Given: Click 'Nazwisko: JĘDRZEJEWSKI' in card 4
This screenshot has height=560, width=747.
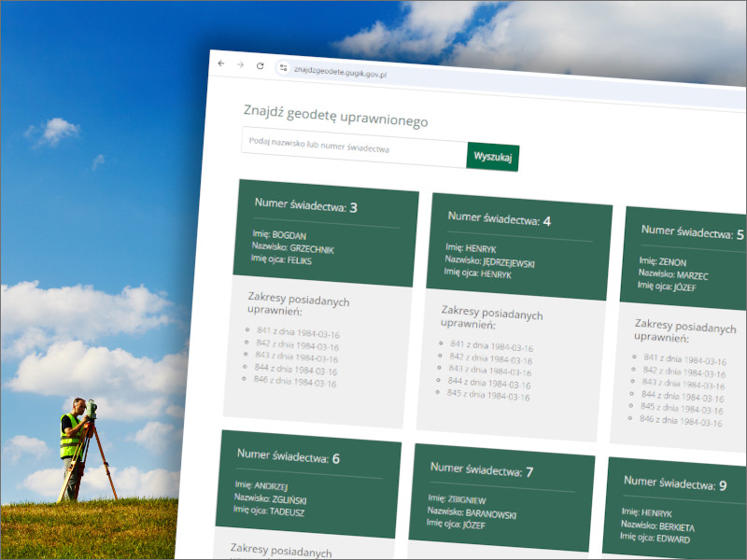Looking at the screenshot, I should coord(489,261).
